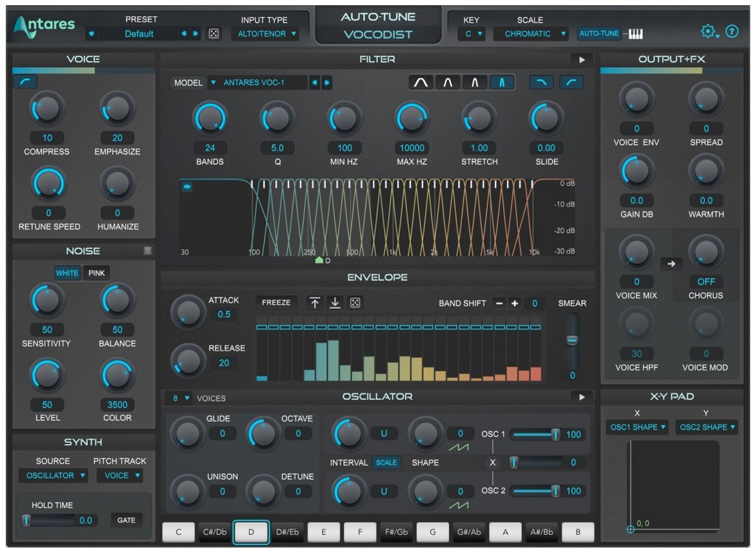Open the X-Y Pad OSC2 SHAPE dropdown

pyautogui.click(x=707, y=427)
